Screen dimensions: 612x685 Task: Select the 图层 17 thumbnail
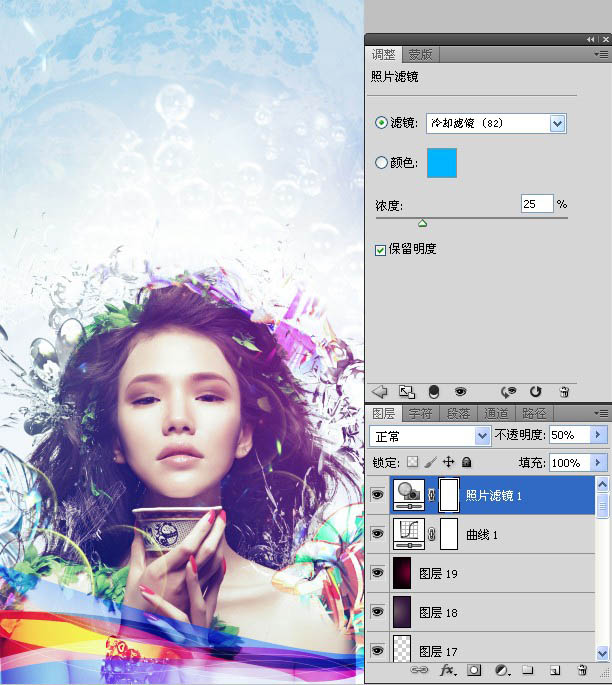point(402,649)
